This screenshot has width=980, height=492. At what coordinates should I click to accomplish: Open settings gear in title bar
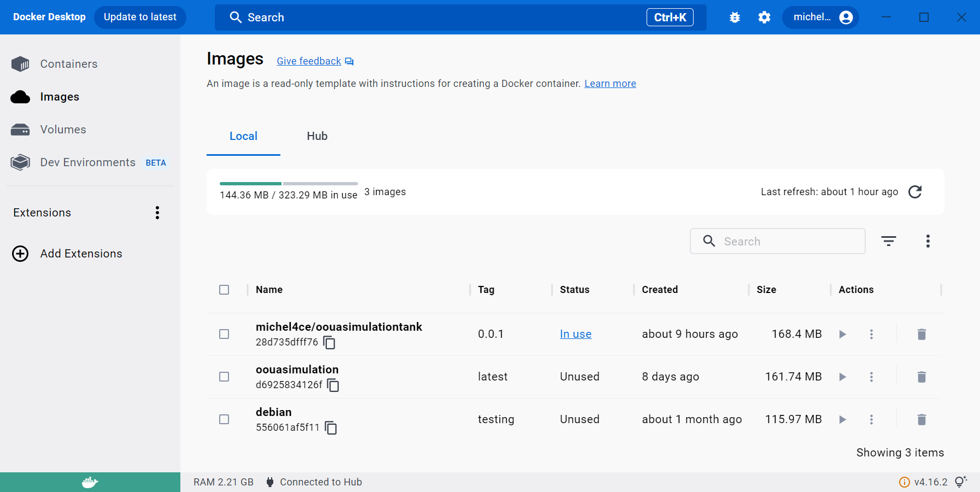coord(764,17)
